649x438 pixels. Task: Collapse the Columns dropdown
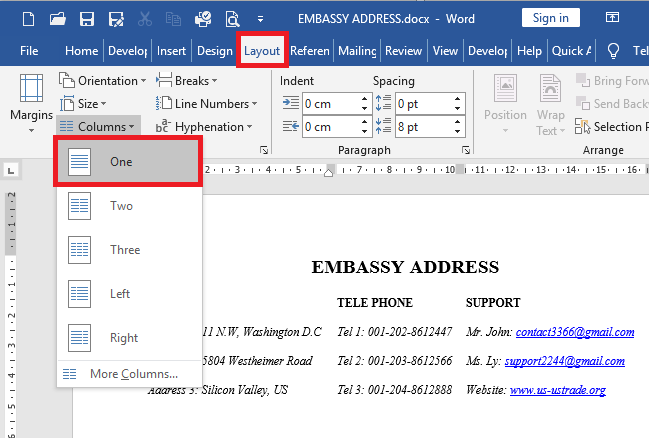(x=99, y=126)
